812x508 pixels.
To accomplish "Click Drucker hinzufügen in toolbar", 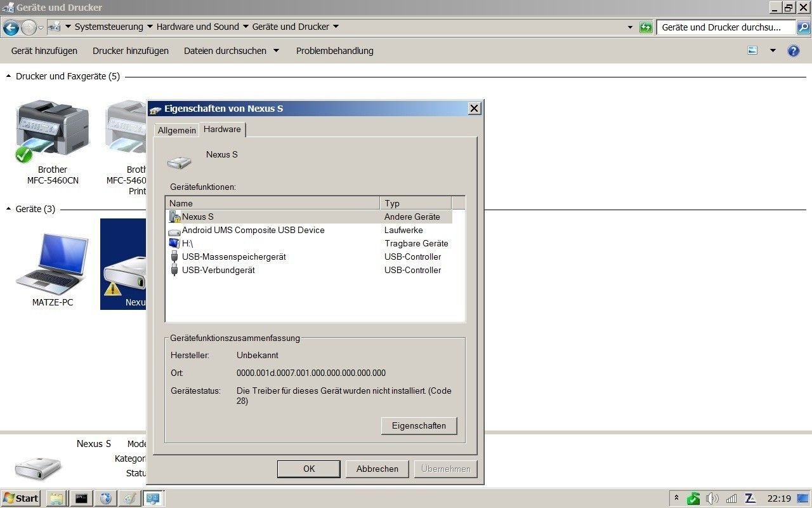I will coord(131,51).
